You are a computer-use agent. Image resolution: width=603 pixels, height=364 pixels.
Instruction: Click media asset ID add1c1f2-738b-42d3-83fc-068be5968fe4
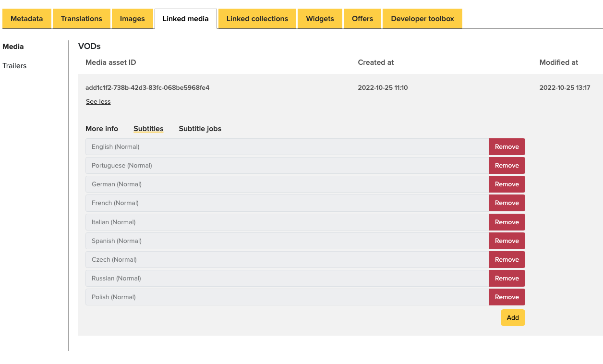coord(147,88)
